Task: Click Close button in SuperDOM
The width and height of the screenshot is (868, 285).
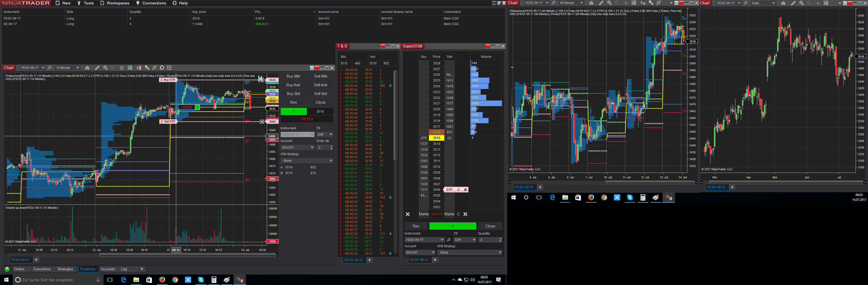Action: [x=490, y=226]
